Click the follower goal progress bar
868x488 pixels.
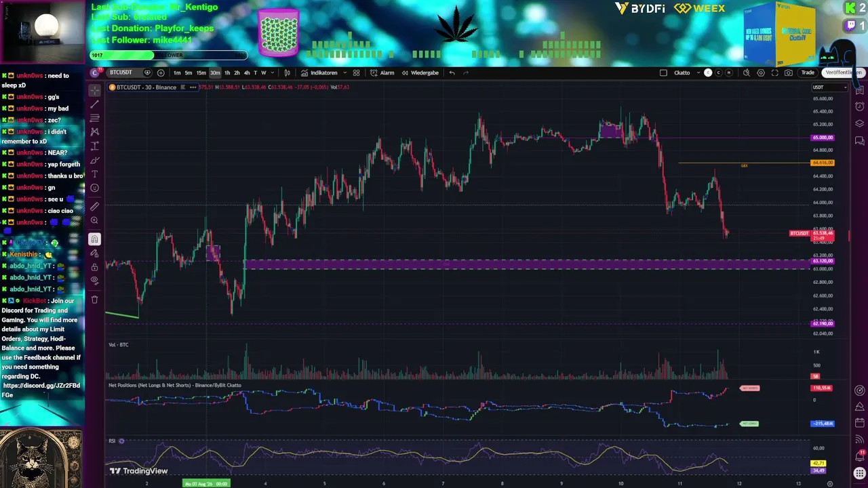coord(168,56)
